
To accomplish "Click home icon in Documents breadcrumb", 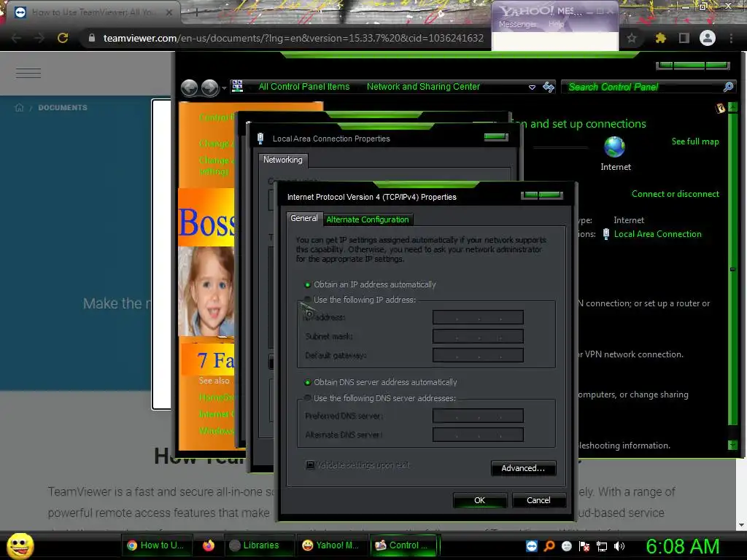I will [x=19, y=108].
